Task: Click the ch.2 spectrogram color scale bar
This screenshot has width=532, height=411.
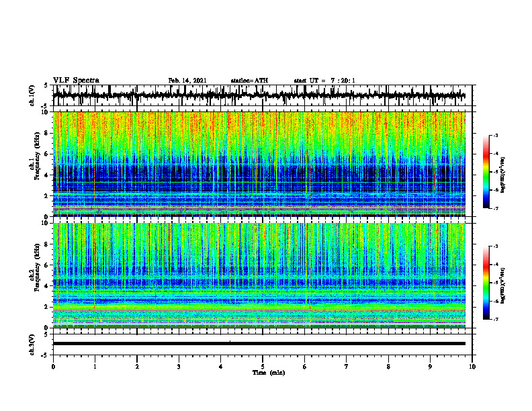Action: click(486, 283)
